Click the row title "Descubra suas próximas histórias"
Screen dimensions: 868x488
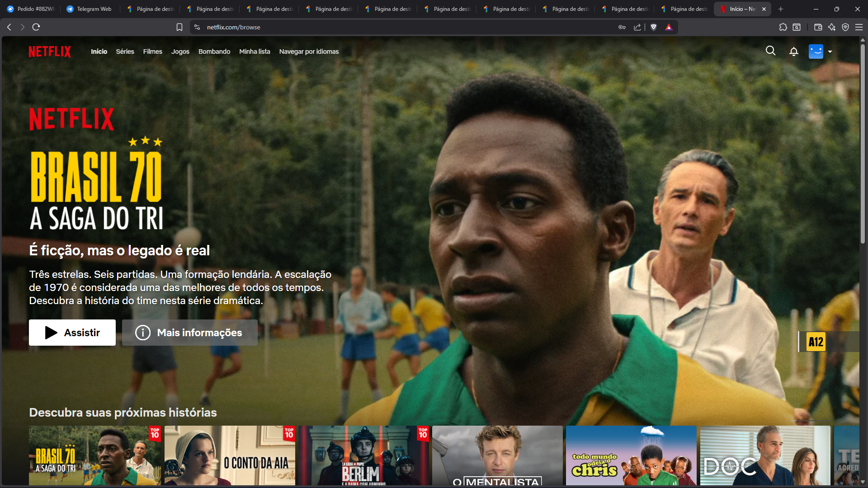pyautogui.click(x=123, y=413)
